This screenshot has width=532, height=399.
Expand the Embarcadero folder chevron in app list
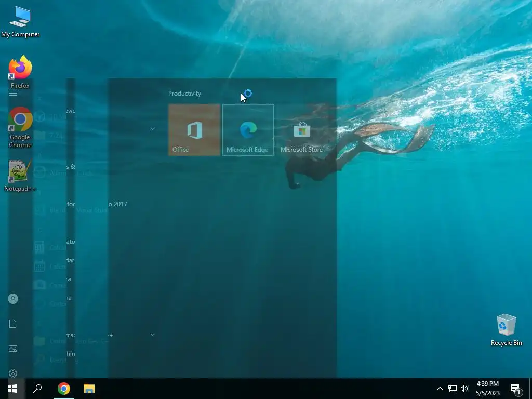click(x=153, y=335)
